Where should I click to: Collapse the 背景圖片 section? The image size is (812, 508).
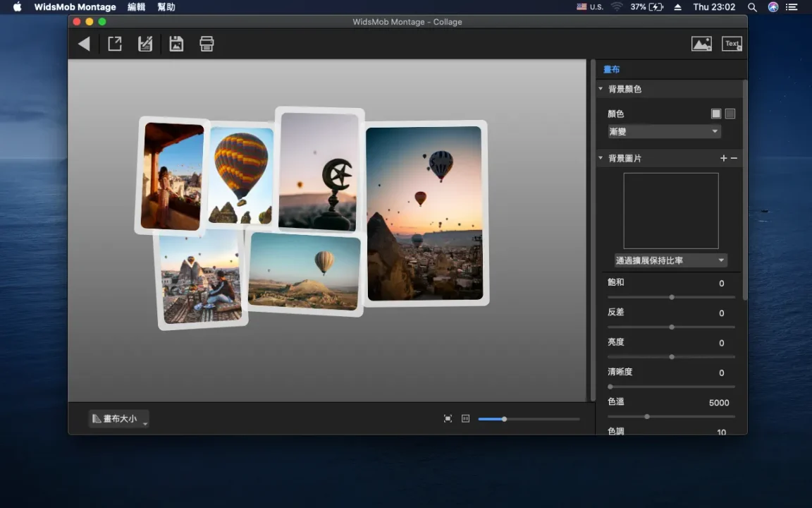tap(601, 158)
